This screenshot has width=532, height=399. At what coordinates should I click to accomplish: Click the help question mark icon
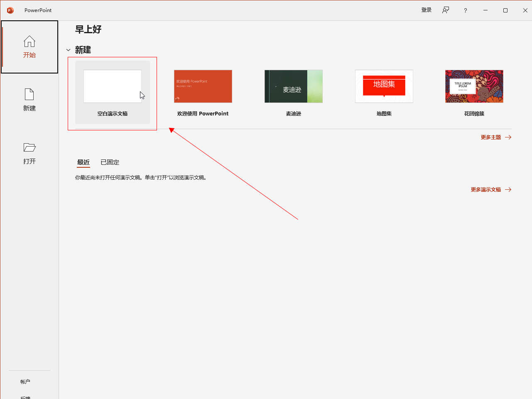point(465,10)
